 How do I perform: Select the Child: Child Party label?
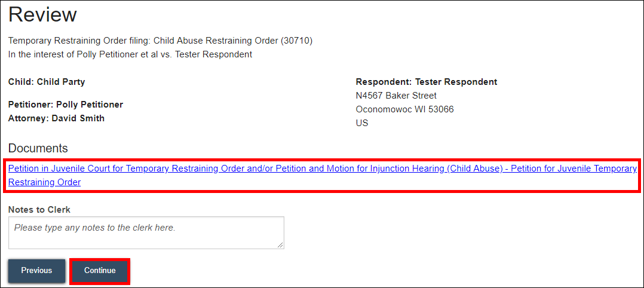47,82
